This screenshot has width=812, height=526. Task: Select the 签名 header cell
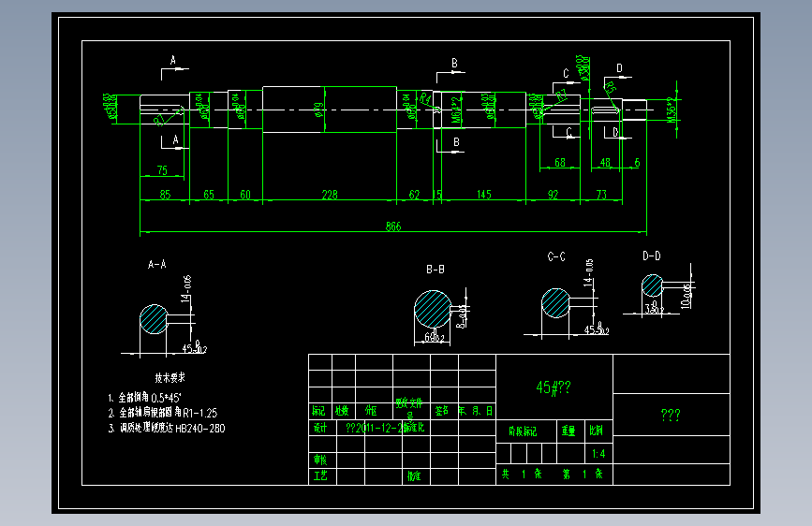pyautogui.click(x=442, y=411)
